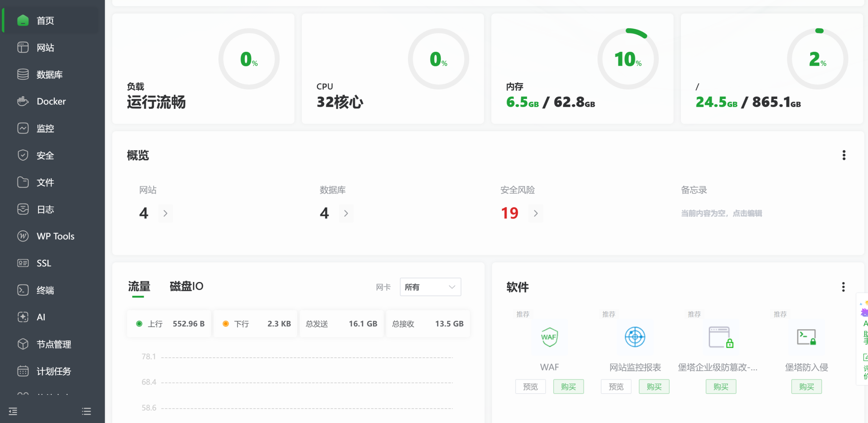This screenshot has width=868, height=423.
Task: Click 运行流畅 load status text
Action: (x=156, y=102)
